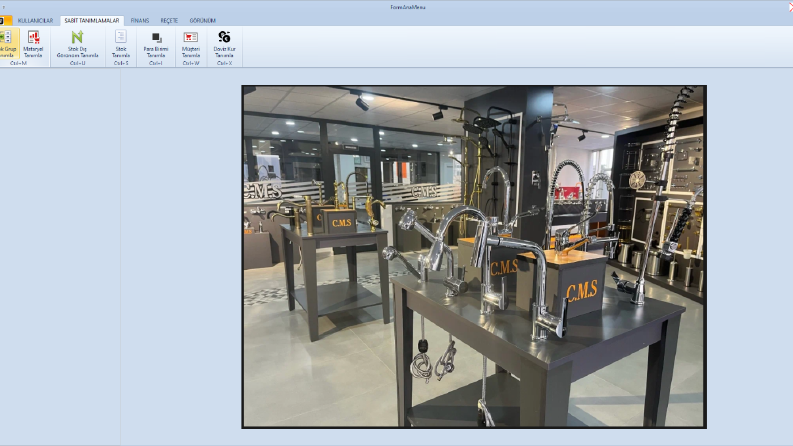Viewport: 793px width, 446px height.
Task: Open Materyal Tanımla tool
Action: pos(33,44)
